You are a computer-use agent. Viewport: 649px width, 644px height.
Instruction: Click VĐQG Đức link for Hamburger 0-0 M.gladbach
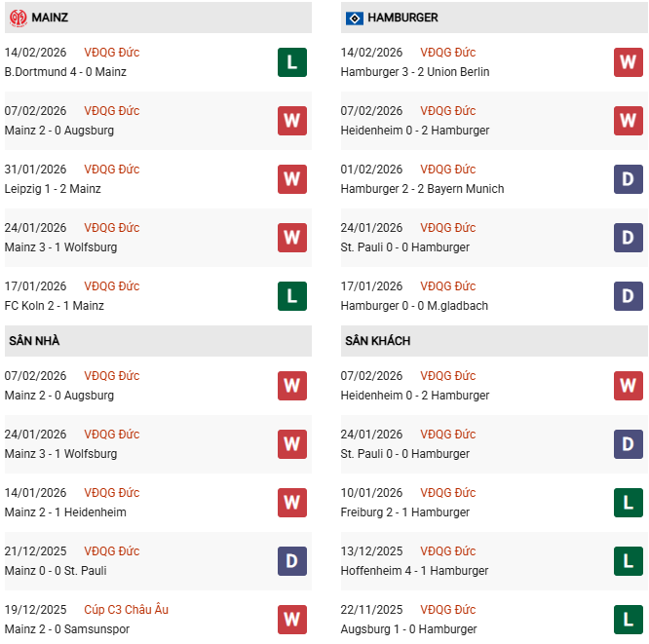point(447,286)
